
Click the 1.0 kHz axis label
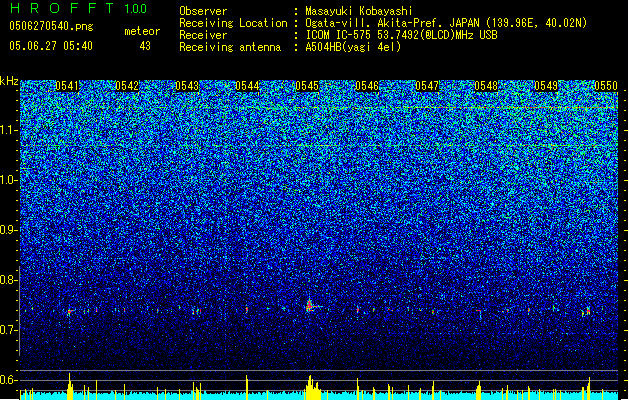pos(9,180)
